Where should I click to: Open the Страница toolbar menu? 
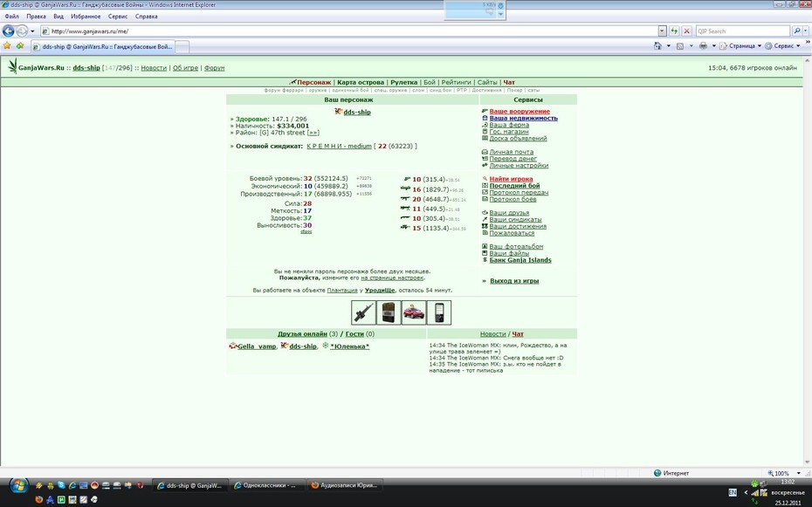[741, 46]
